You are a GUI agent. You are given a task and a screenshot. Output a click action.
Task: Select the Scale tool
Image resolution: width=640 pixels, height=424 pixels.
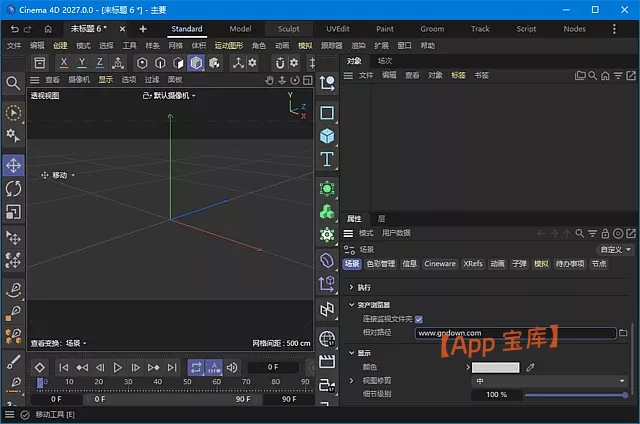(13, 212)
